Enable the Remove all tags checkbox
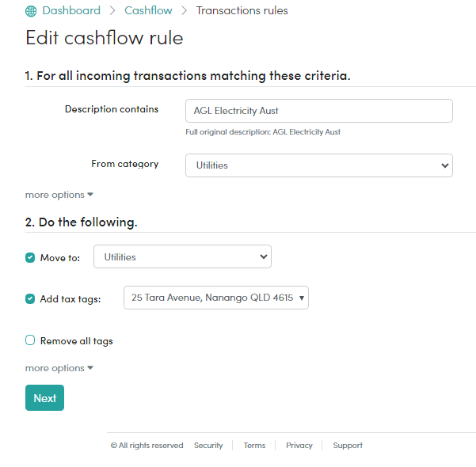 click(x=30, y=340)
